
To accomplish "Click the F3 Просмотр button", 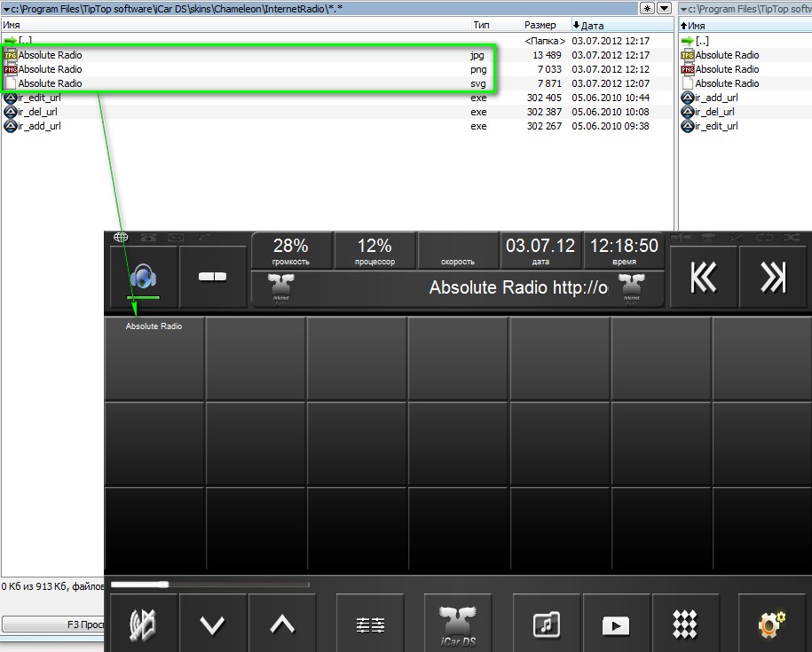I will coord(53,625).
